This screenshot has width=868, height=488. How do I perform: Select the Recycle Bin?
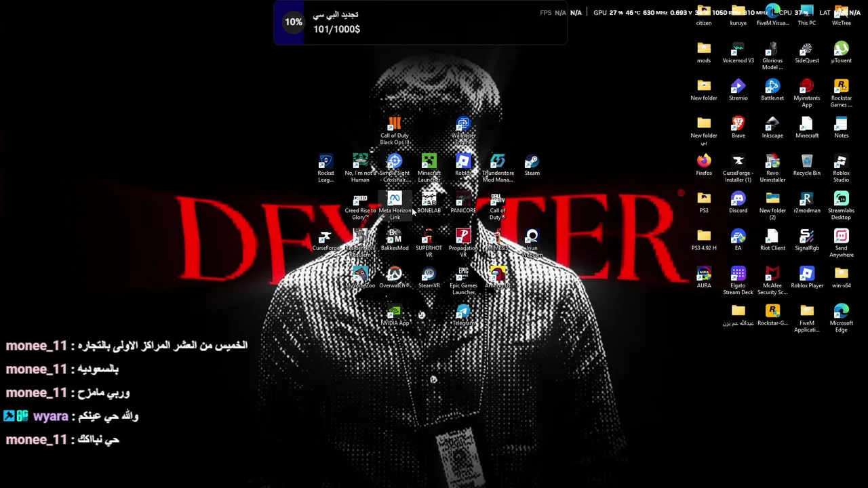coord(807,165)
